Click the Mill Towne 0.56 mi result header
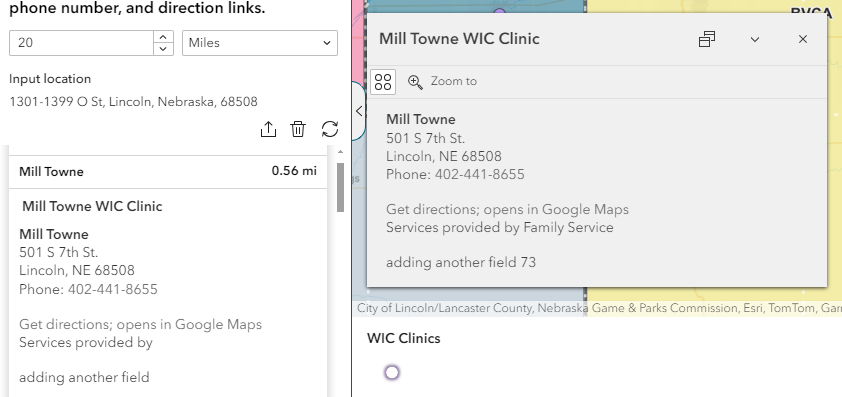 pyautogui.click(x=168, y=172)
